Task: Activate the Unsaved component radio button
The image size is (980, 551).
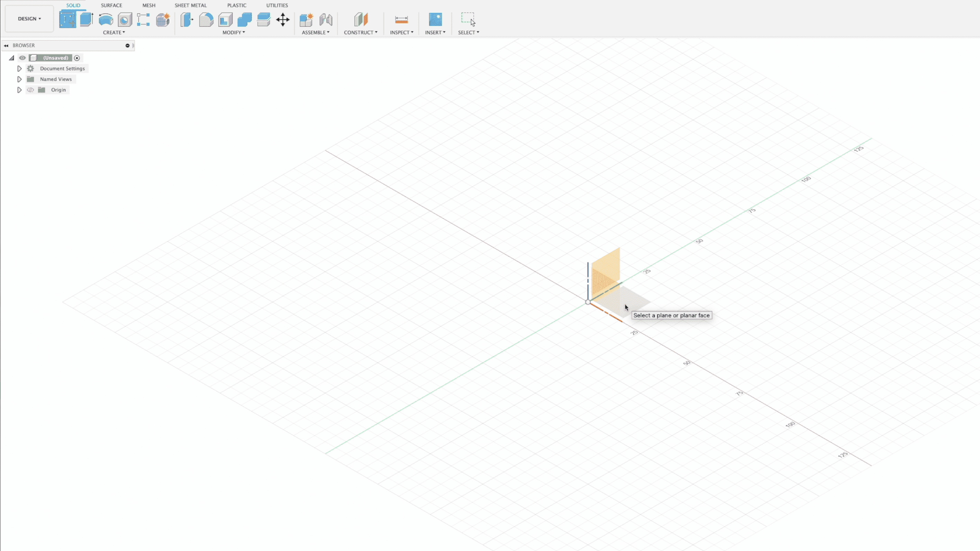Action: click(x=77, y=58)
